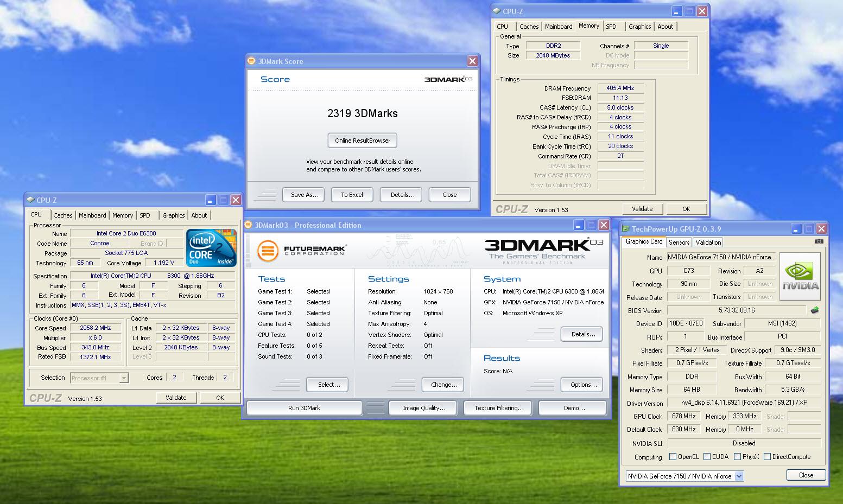Screen dimensions: 843x504
Task: Click the Intel Core 2 Duo logo
Action: coord(212,248)
